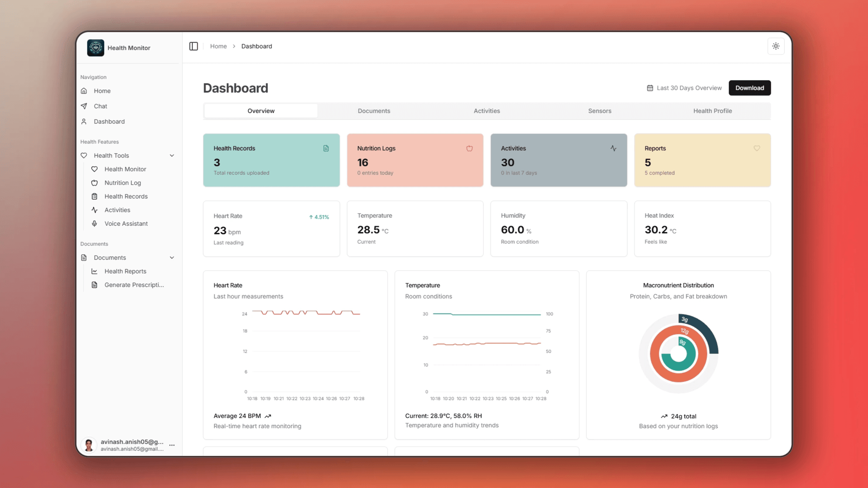The image size is (868, 488).
Task: Click the pulse icon beside sidebar Activities
Action: 95,210
